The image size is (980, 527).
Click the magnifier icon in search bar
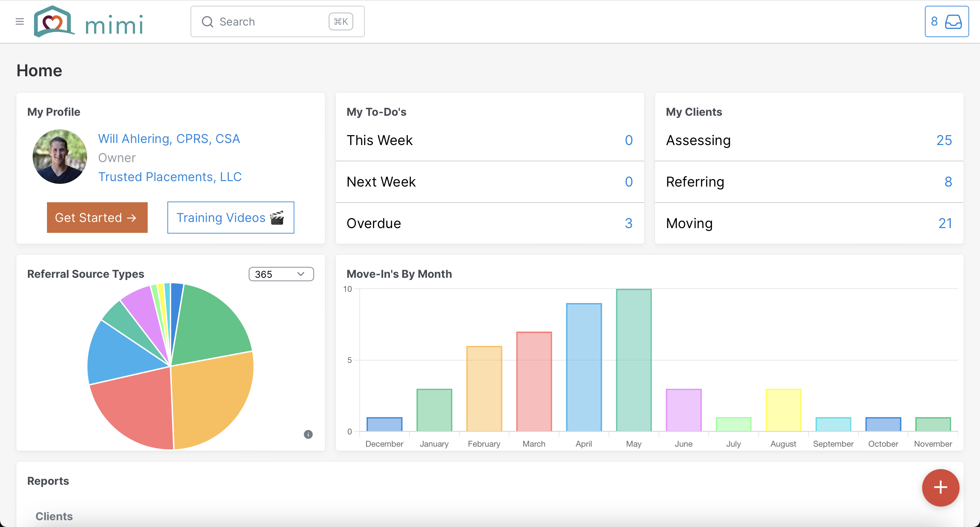[x=207, y=22]
